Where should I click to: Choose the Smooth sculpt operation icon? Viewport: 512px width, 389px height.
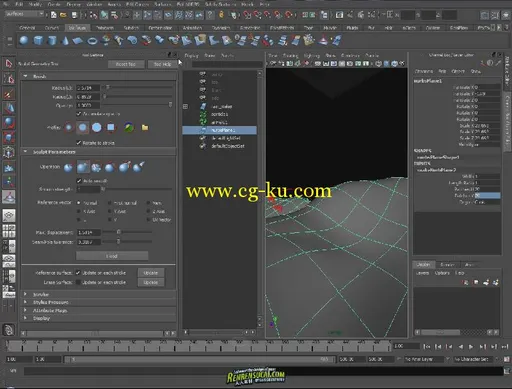coord(96,167)
